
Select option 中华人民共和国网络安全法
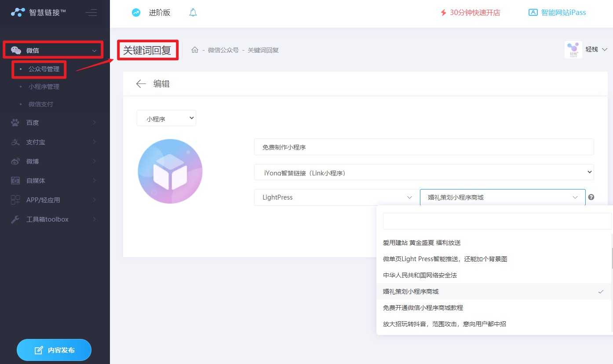coord(494,275)
